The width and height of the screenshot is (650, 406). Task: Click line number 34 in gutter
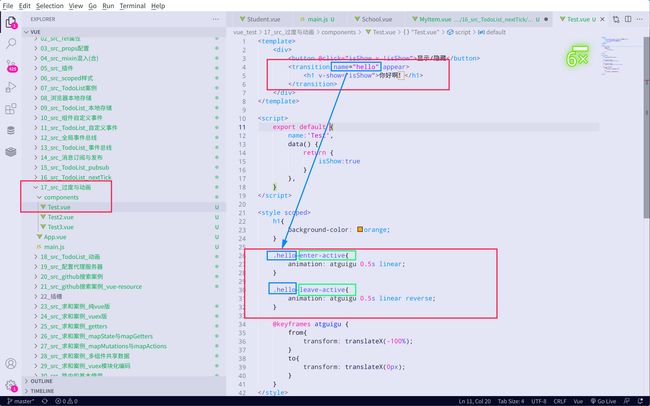(x=242, y=324)
